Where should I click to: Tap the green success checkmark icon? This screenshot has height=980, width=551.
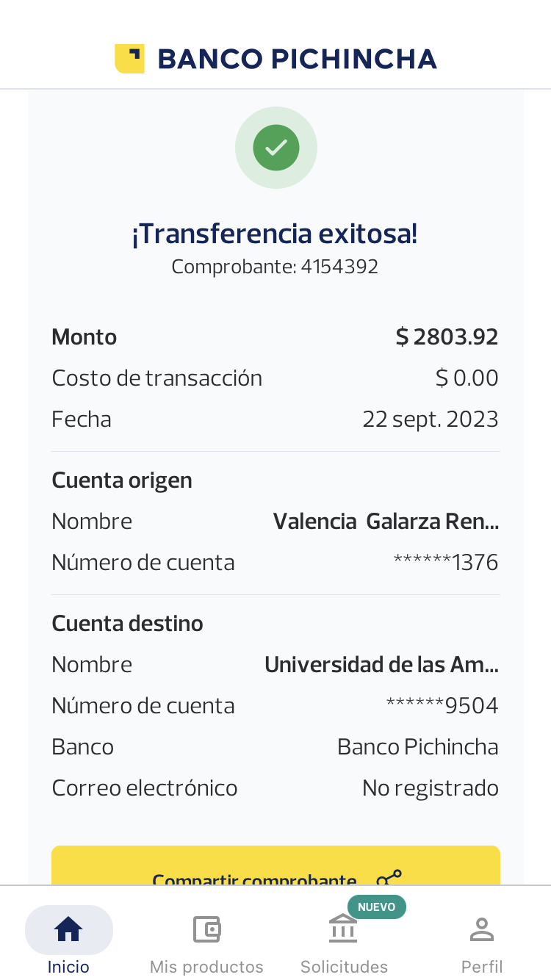[x=276, y=148]
